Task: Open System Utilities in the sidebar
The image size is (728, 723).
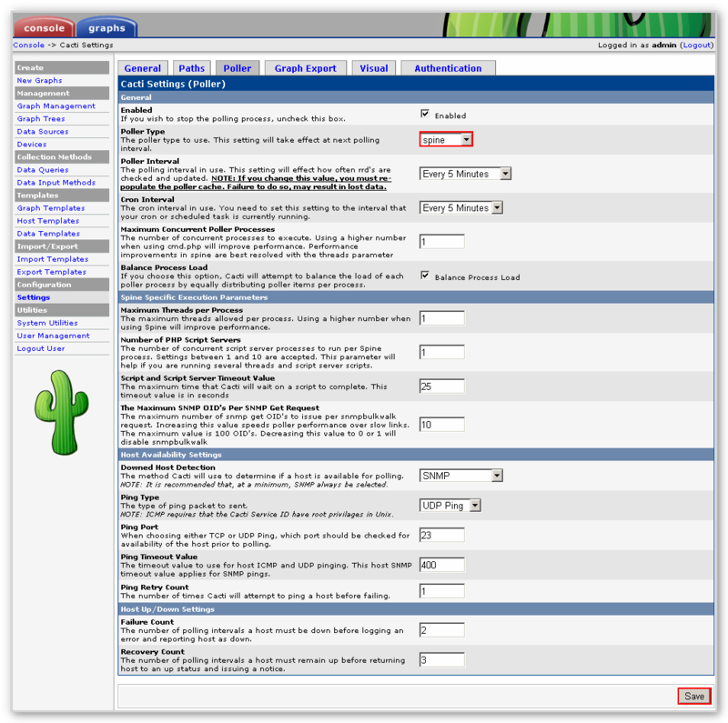Action: [47, 323]
